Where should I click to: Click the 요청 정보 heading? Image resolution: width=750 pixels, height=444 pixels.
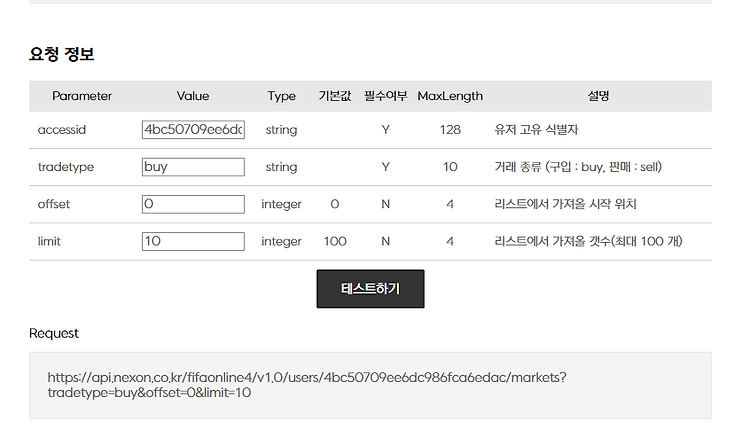[62, 54]
